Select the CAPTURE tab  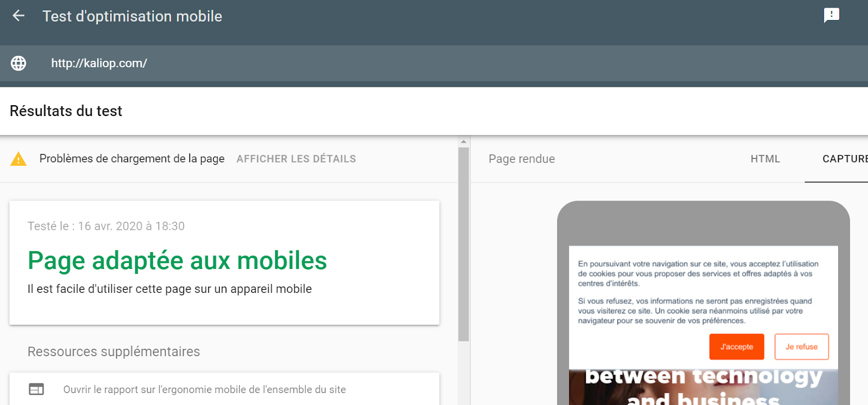click(x=844, y=159)
